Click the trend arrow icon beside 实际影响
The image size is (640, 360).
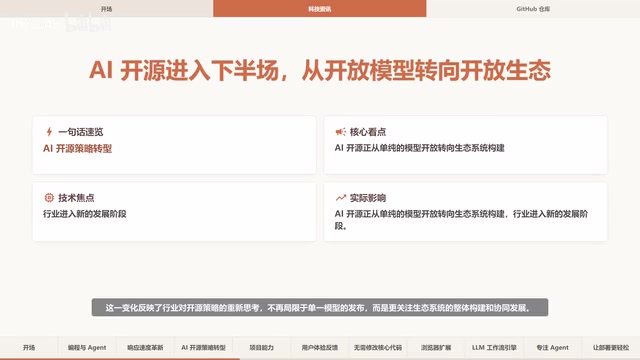coord(340,198)
